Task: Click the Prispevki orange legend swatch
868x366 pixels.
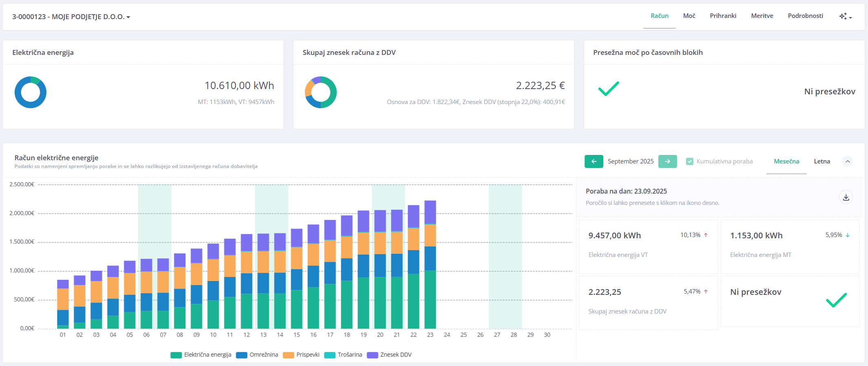Action: (x=288, y=355)
